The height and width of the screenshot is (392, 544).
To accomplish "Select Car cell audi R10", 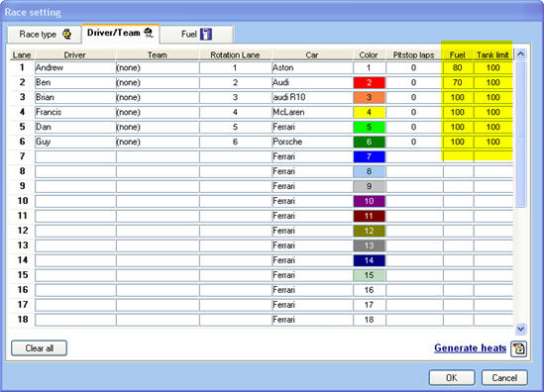I will tap(312, 97).
